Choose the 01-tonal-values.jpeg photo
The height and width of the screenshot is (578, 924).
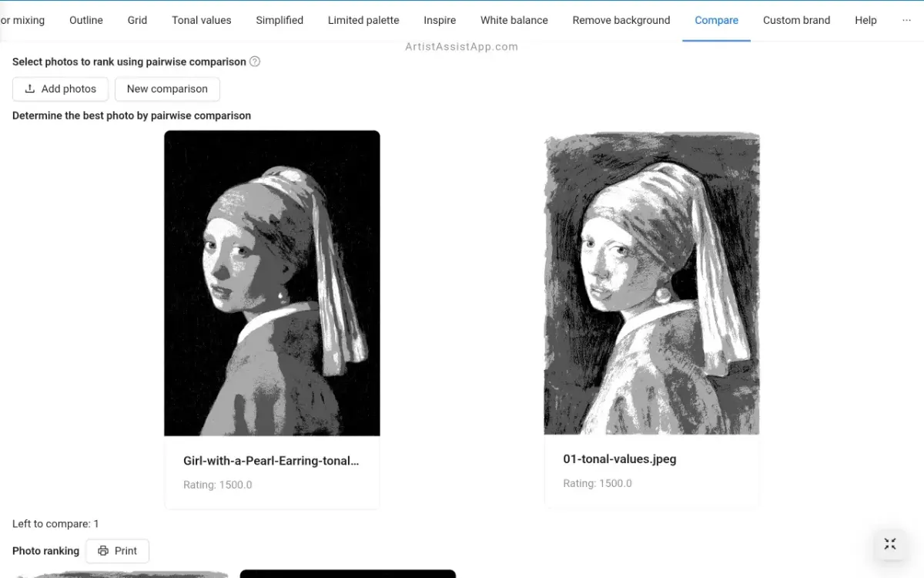pos(651,283)
